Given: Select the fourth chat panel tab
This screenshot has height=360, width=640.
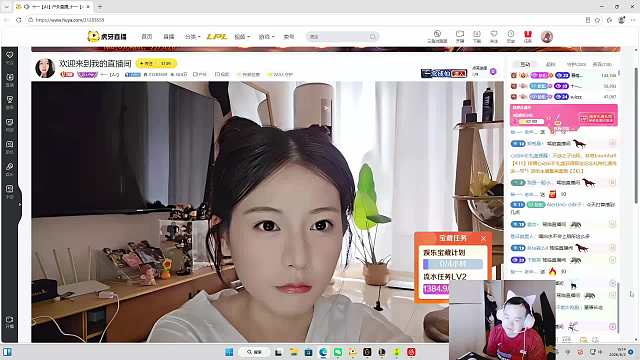Looking at the screenshot, I should pyautogui.click(x=602, y=64).
